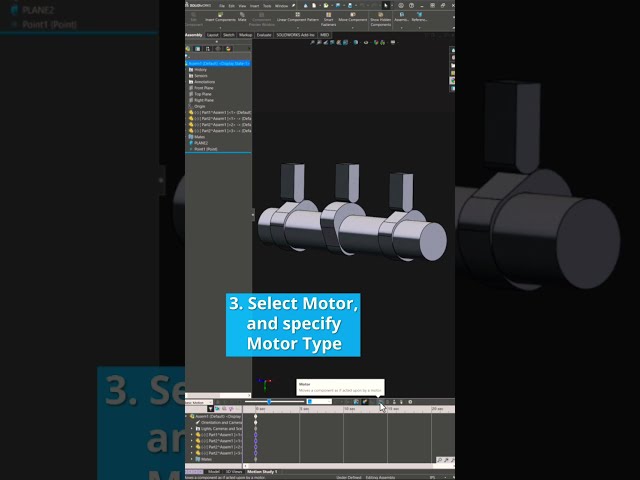Expand the Mates node in timeline tree
The width and height of the screenshot is (640, 480).
(x=192, y=459)
